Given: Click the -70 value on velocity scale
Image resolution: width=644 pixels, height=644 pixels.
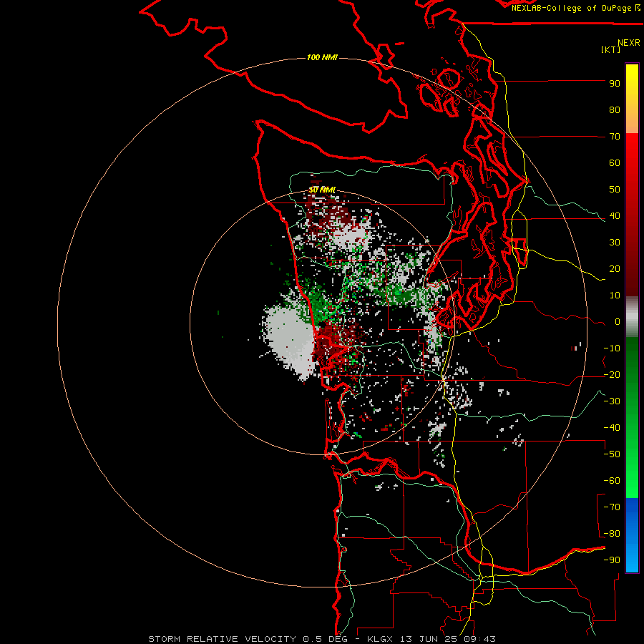Looking at the screenshot, I should [x=612, y=507].
